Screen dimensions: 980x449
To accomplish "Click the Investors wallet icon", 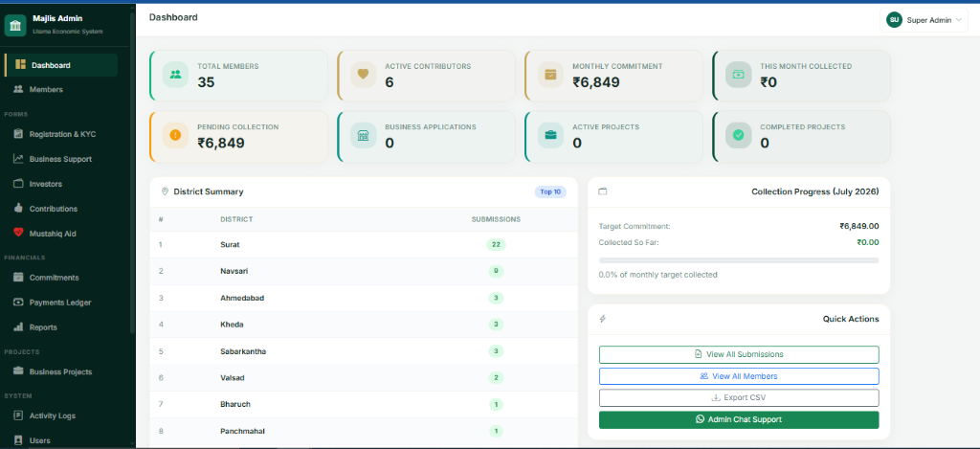I will tap(18, 184).
